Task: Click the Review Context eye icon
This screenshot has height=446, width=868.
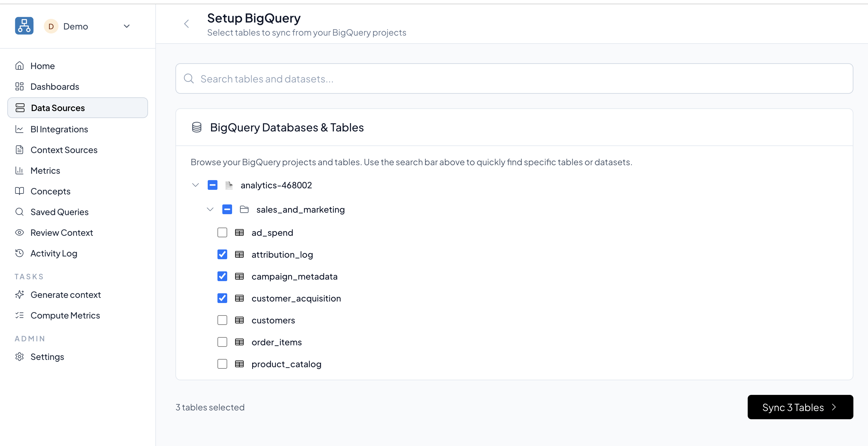Action: point(19,233)
